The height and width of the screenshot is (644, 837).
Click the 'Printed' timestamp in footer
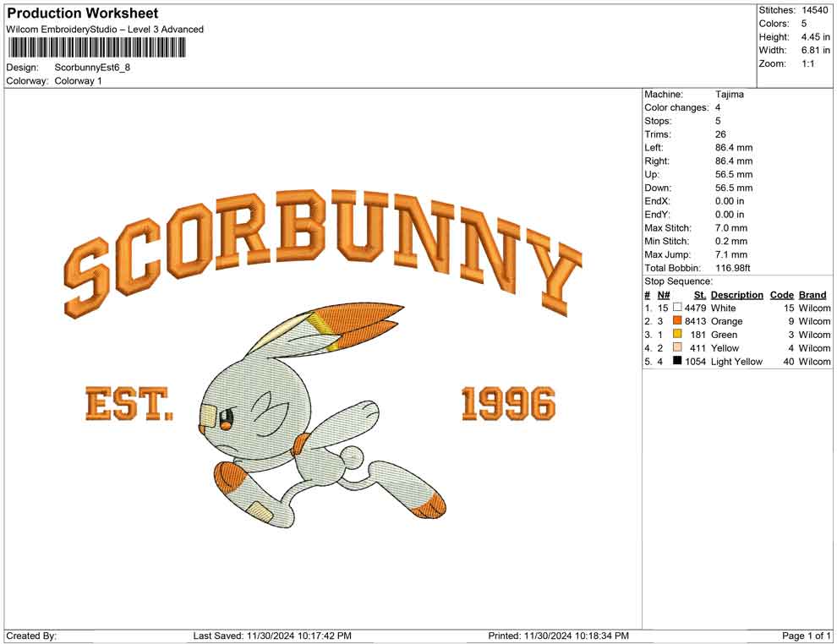click(x=558, y=636)
